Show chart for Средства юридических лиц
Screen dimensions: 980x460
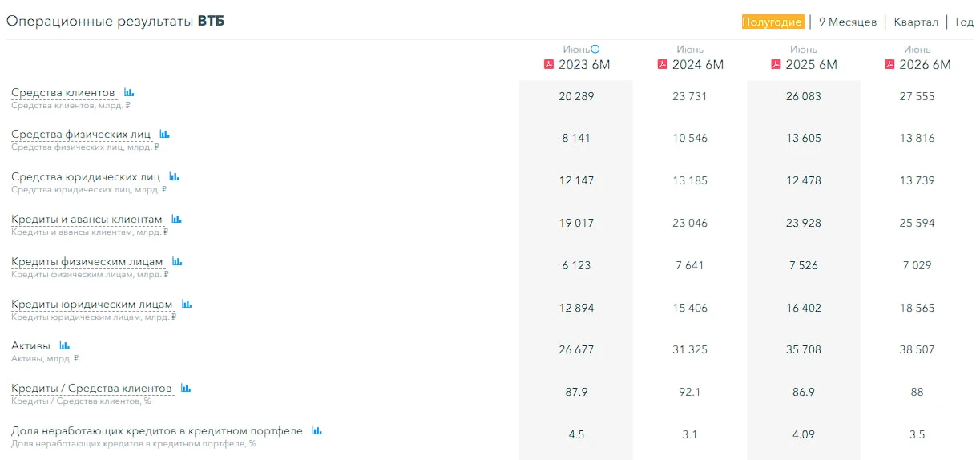point(174,176)
